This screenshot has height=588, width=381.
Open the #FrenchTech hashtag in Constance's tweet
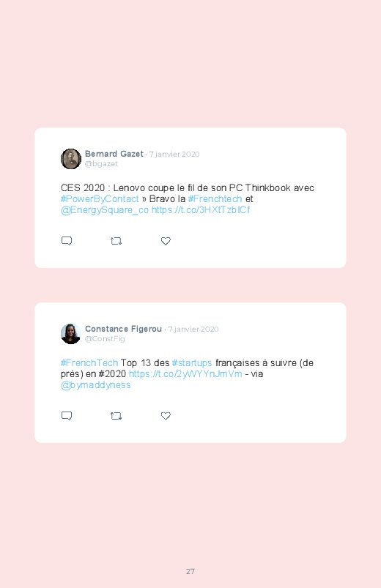click(89, 363)
